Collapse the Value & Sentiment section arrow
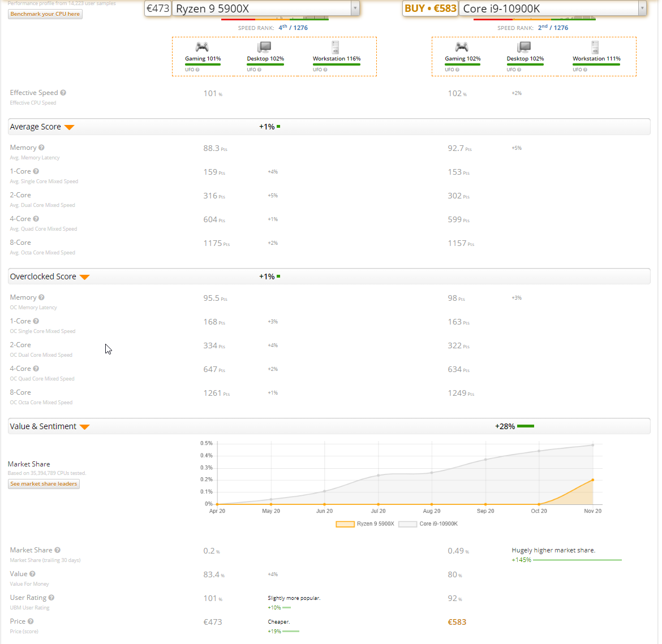Viewport: 662px width, 644px height. point(85,427)
